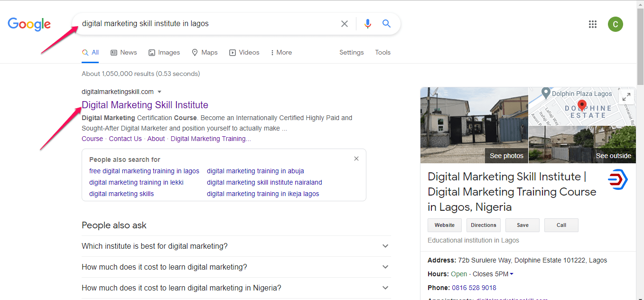Open dropdown arrow beside digitalmarketingskill.com
The image size is (644, 300).
(x=159, y=92)
